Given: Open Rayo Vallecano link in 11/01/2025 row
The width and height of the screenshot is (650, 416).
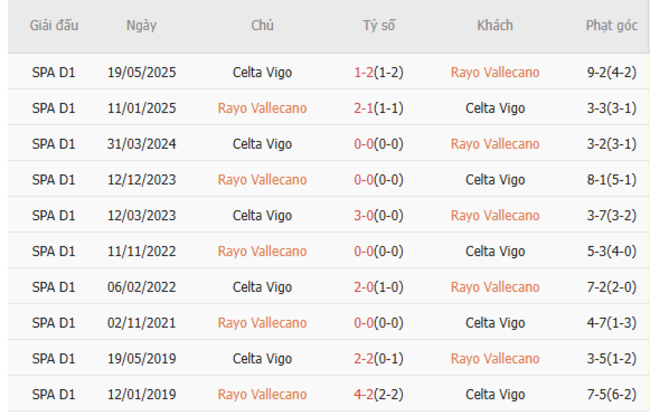Looking at the screenshot, I should point(262,108).
